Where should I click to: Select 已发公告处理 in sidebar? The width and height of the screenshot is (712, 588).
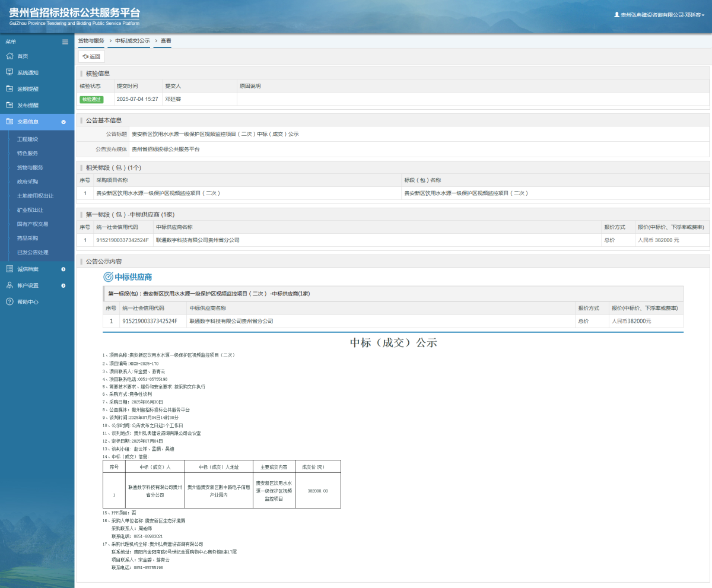[x=33, y=252]
